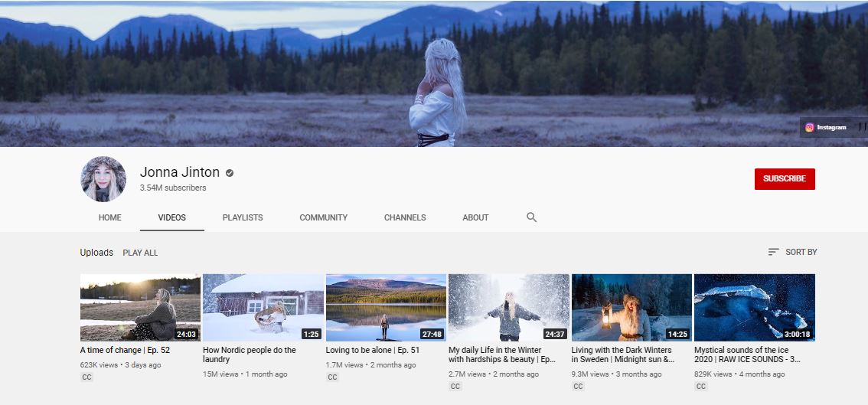Click the 1:25 duration badge

(311, 334)
